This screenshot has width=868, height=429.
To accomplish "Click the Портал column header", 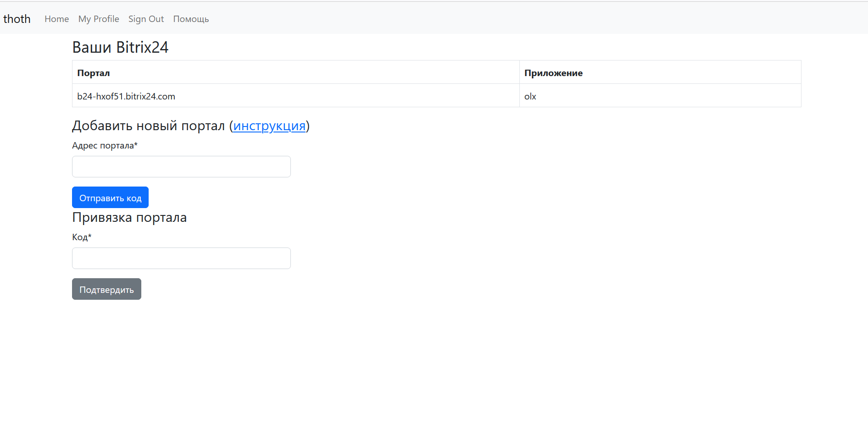I will point(94,73).
